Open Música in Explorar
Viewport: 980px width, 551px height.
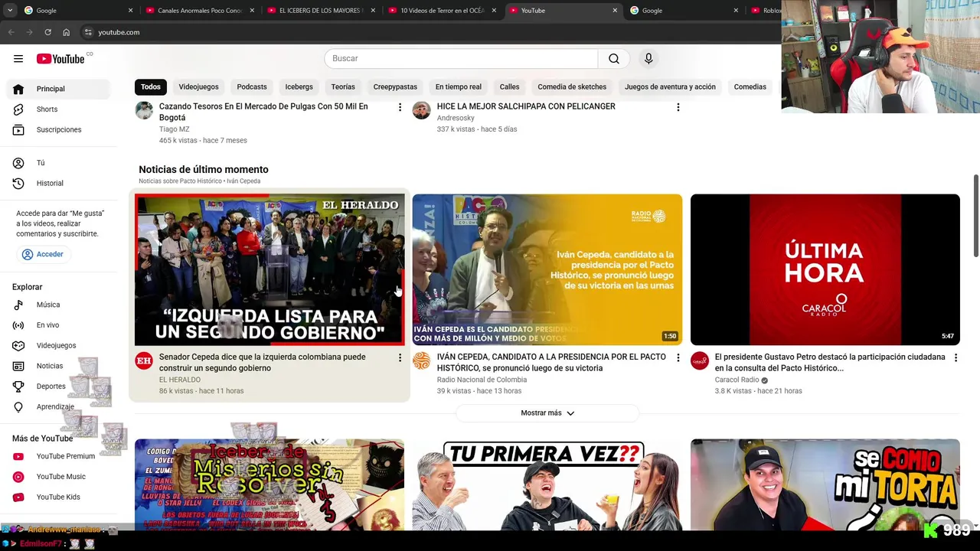click(x=60, y=305)
